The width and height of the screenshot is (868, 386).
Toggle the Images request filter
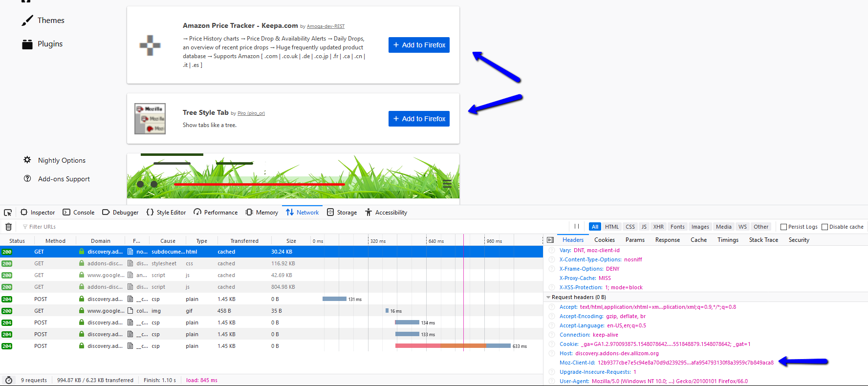pyautogui.click(x=700, y=227)
